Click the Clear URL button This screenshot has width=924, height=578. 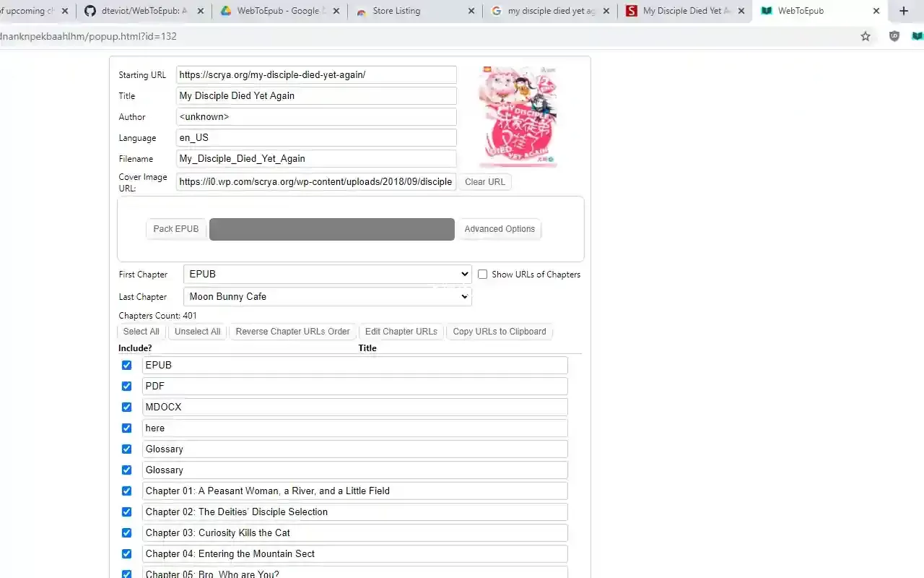[x=485, y=182]
